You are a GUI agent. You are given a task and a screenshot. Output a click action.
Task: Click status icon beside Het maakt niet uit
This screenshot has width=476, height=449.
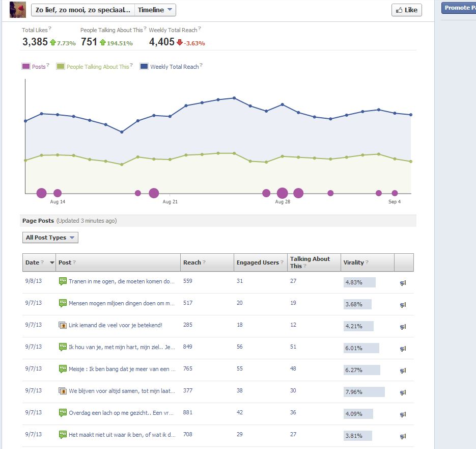point(63,434)
